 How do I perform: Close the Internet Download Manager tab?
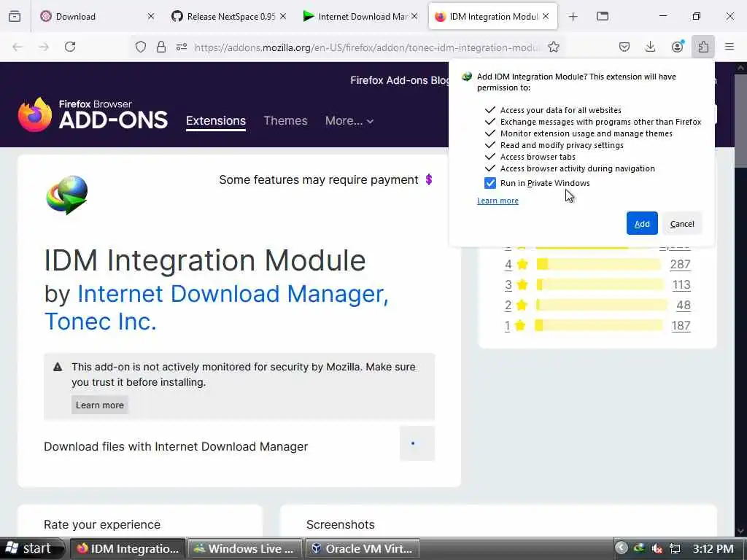click(x=414, y=16)
